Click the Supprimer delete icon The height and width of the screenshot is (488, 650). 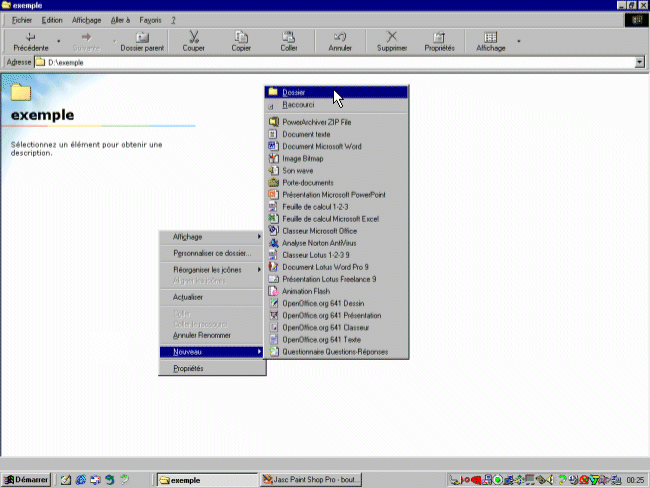pyautogui.click(x=392, y=37)
